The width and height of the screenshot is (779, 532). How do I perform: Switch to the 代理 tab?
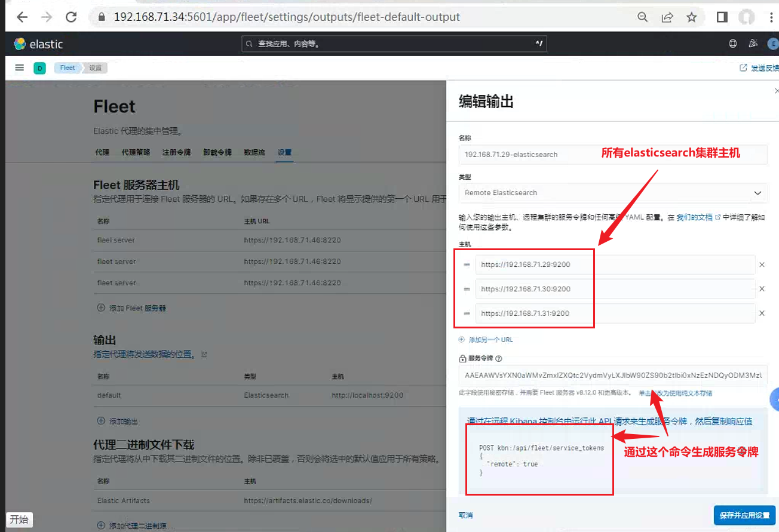pyautogui.click(x=102, y=152)
